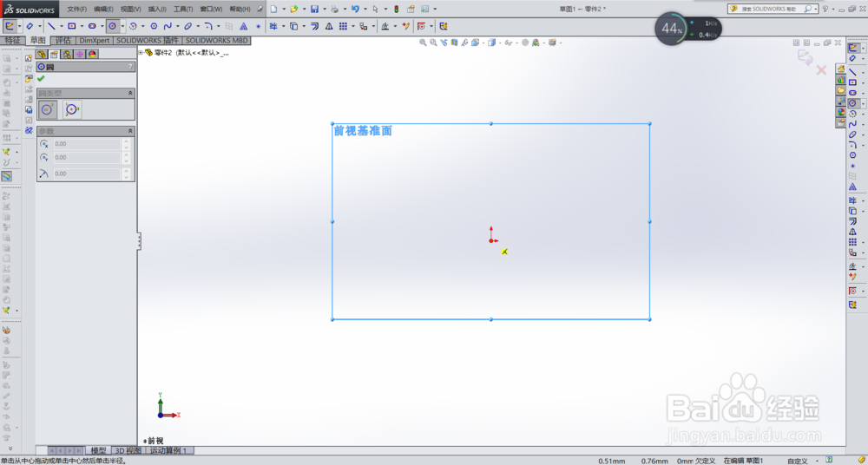The width and height of the screenshot is (868, 465).
Task: Click the 自定义 status bar item
Action: pos(797,461)
